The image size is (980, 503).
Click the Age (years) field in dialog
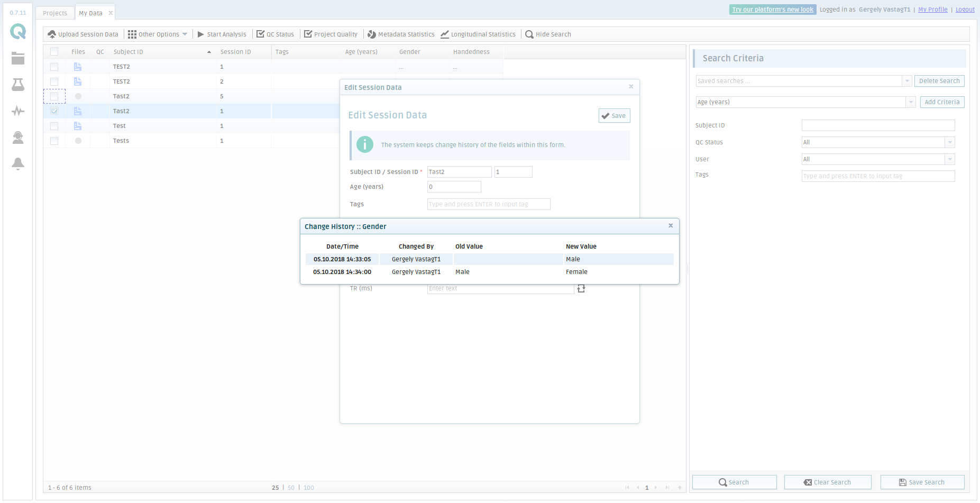pyautogui.click(x=454, y=187)
